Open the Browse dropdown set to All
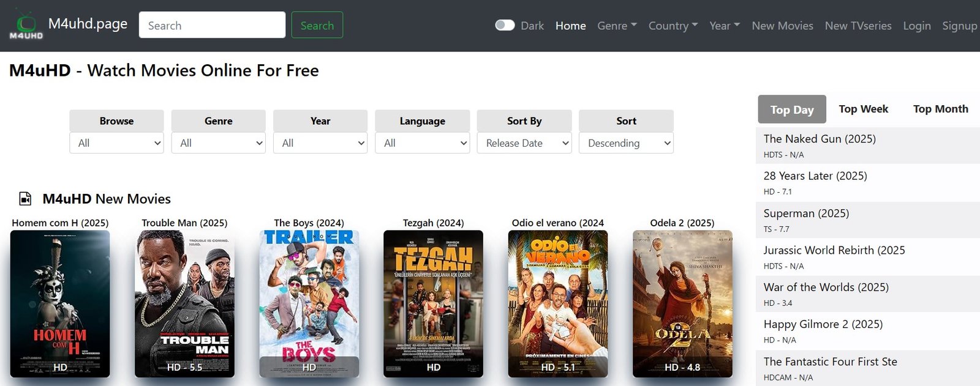The height and width of the screenshot is (386, 980). pyautogui.click(x=116, y=143)
